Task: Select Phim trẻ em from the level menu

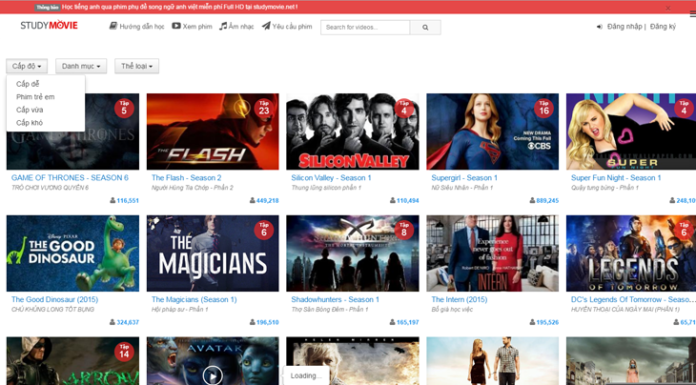Action: 35,97
